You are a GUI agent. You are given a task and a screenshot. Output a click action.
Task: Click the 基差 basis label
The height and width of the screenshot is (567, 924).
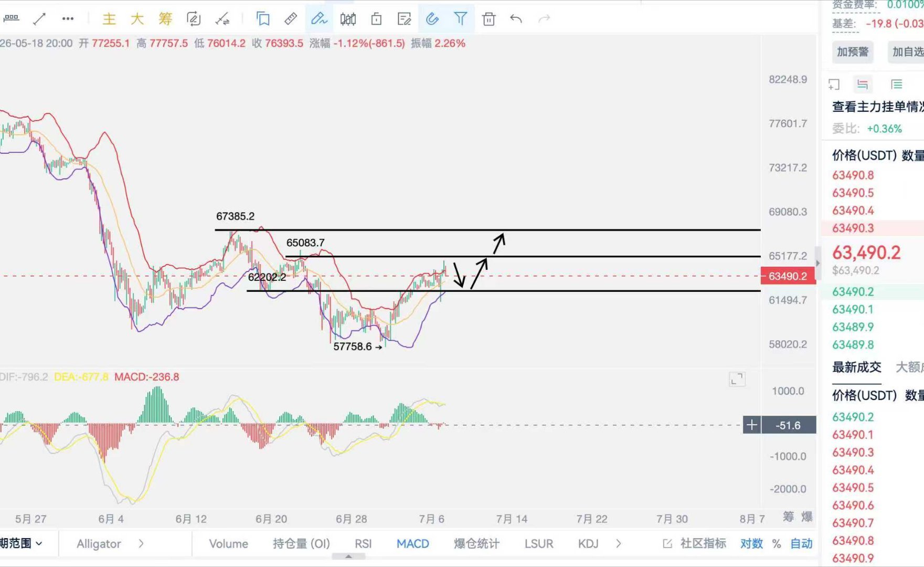(844, 24)
